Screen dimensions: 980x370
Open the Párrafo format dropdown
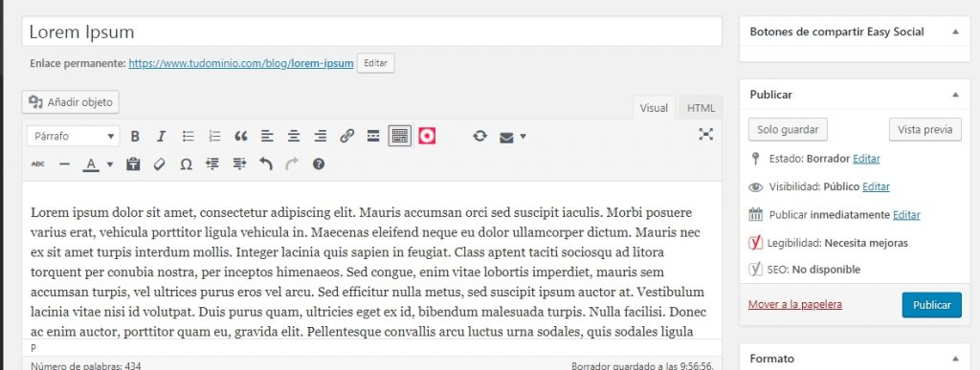[73, 136]
